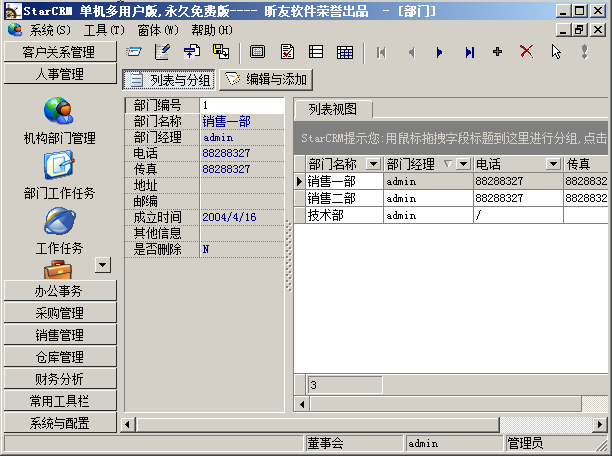Image resolution: width=612 pixels, height=456 pixels.
Task: Click the 部门编号 value field
Action: pyautogui.click(x=242, y=105)
